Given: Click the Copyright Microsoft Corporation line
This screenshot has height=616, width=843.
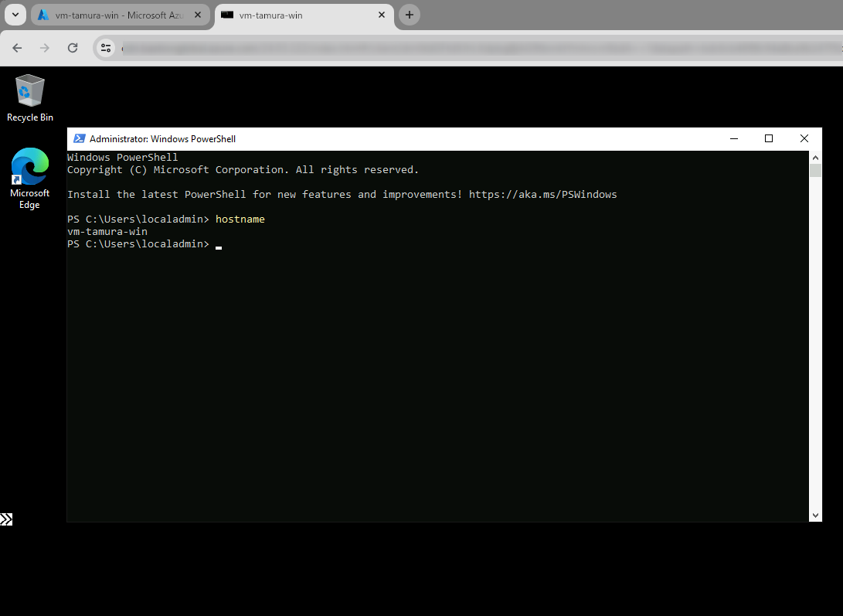Looking at the screenshot, I should 243,169.
